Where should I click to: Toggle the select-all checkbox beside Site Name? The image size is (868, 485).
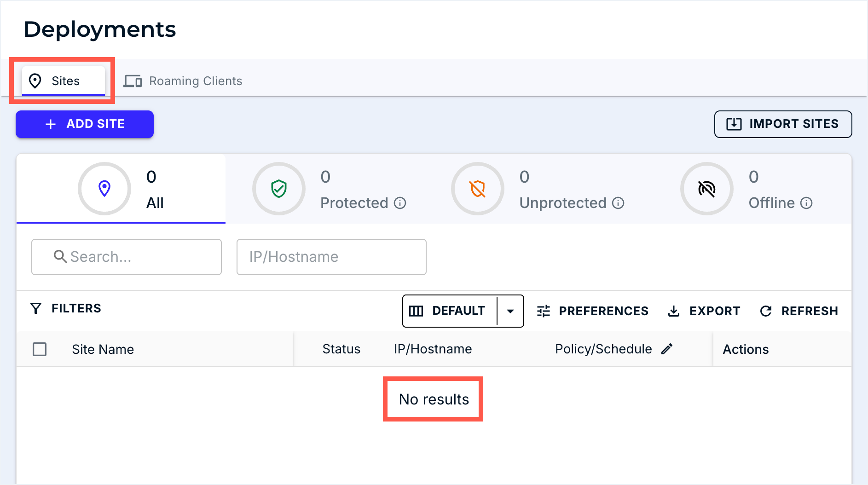click(40, 349)
